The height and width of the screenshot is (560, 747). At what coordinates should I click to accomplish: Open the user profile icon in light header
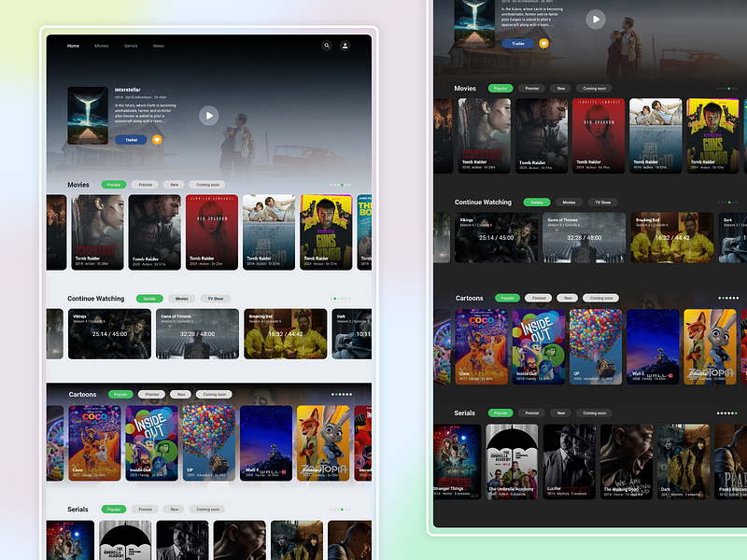[x=345, y=46]
